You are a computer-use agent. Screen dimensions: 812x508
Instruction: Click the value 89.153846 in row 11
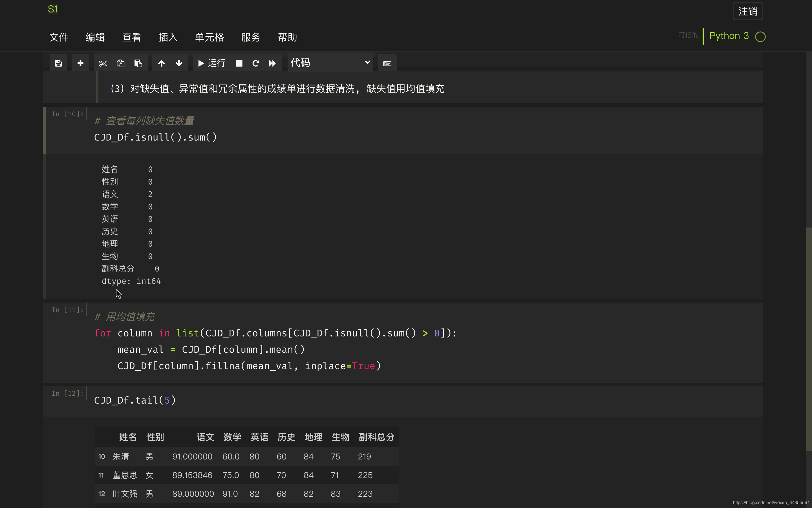pyautogui.click(x=192, y=476)
